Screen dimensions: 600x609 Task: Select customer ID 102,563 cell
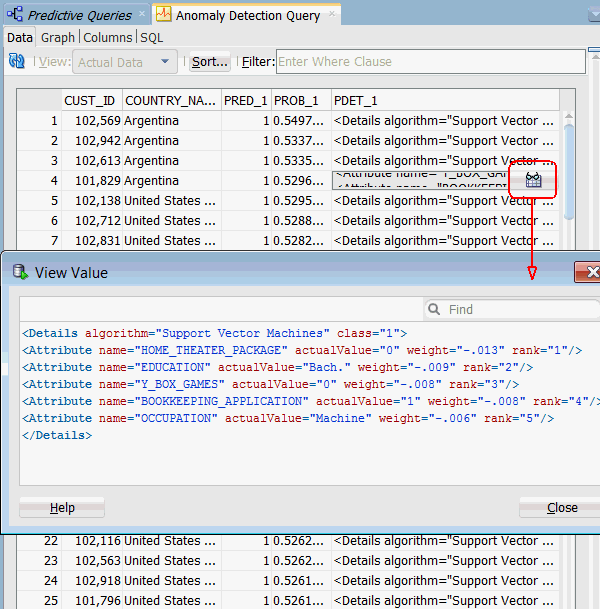92,561
